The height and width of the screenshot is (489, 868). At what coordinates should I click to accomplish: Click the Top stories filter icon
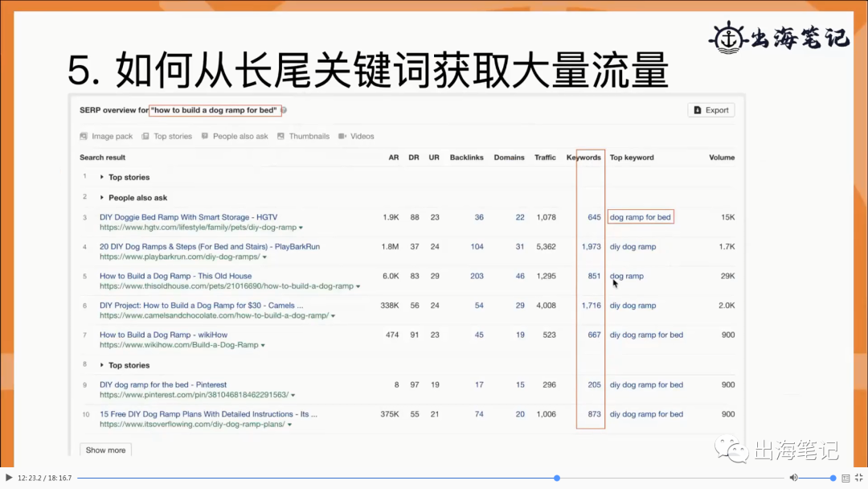coord(145,136)
